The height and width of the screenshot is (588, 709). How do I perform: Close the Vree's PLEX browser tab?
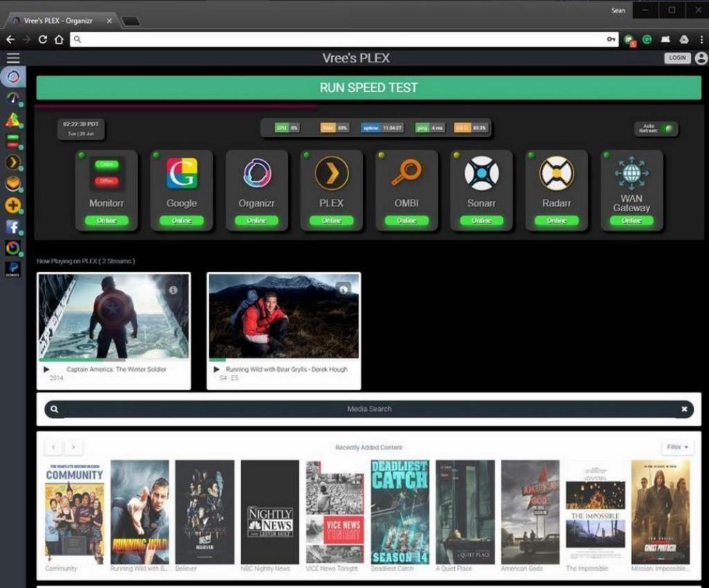pos(109,21)
